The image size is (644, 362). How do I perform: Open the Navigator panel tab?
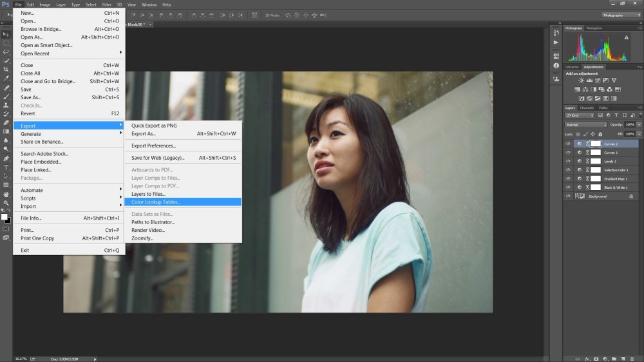coord(594,28)
